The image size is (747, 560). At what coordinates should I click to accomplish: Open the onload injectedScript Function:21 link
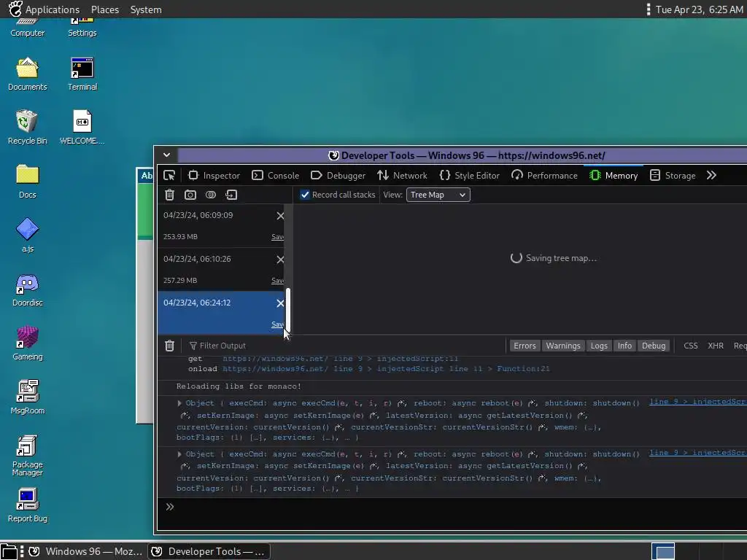(x=386, y=368)
